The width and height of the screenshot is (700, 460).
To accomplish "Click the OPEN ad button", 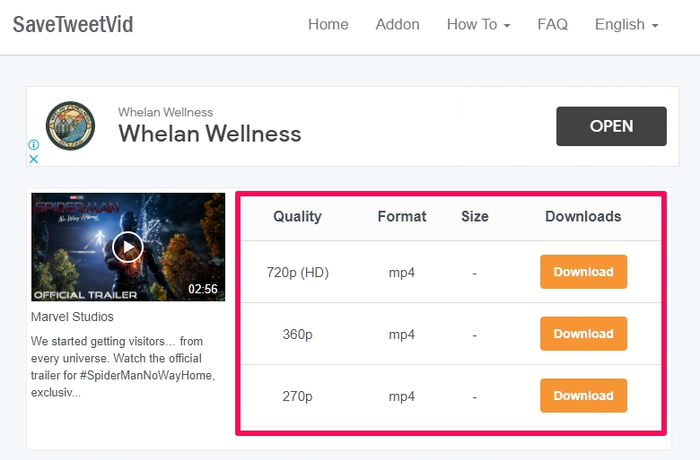I will click(611, 126).
